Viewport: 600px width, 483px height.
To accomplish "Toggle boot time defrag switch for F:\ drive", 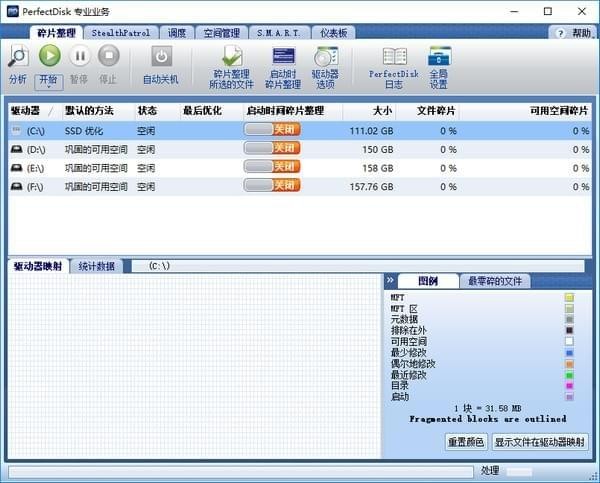I will [272, 185].
